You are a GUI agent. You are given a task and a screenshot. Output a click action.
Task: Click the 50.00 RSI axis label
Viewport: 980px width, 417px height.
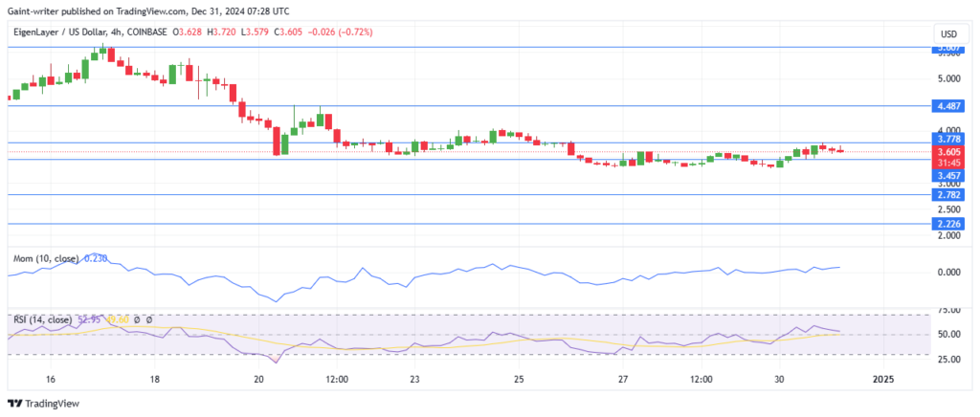[947, 334]
